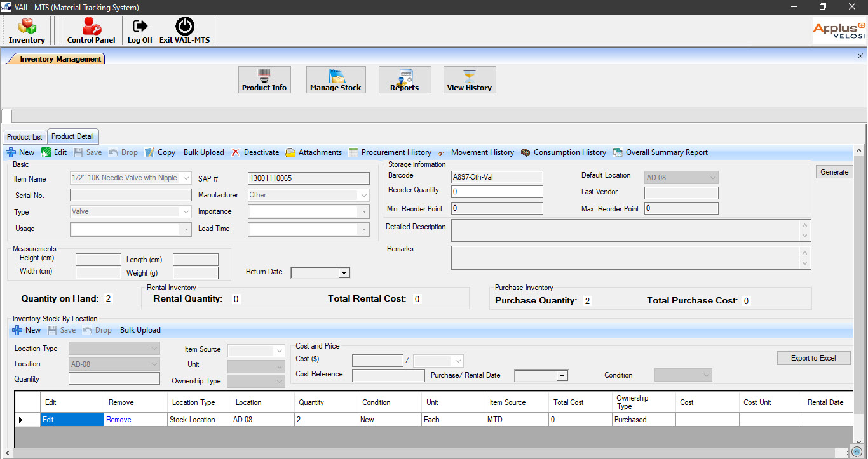Screen dimensions: 868x459
Task: Open the Return Date picker dropdown
Action: [344, 273]
